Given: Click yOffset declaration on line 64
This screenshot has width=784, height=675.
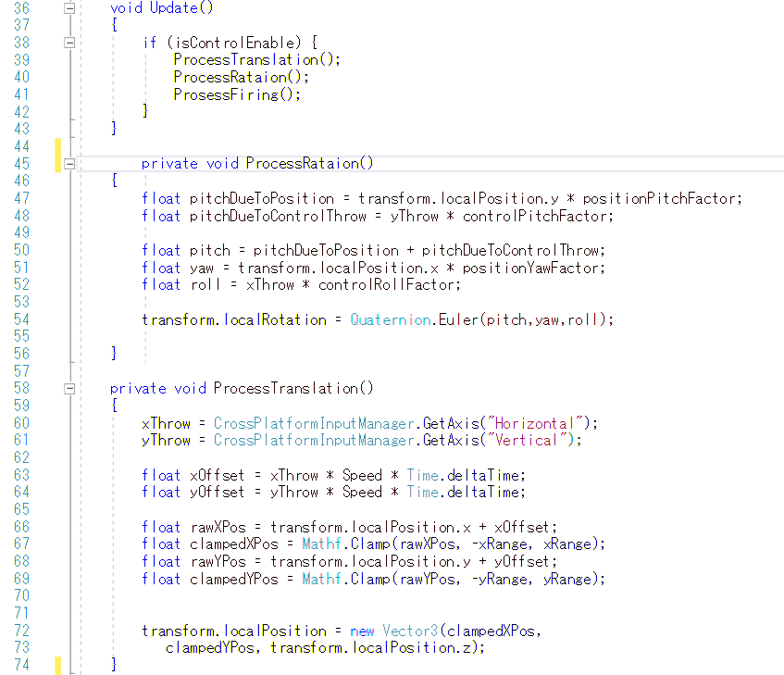Looking at the screenshot, I should 217,493.
